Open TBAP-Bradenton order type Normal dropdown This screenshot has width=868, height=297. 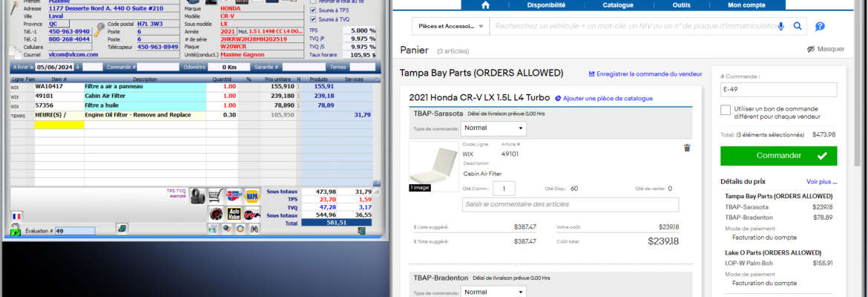(493, 292)
